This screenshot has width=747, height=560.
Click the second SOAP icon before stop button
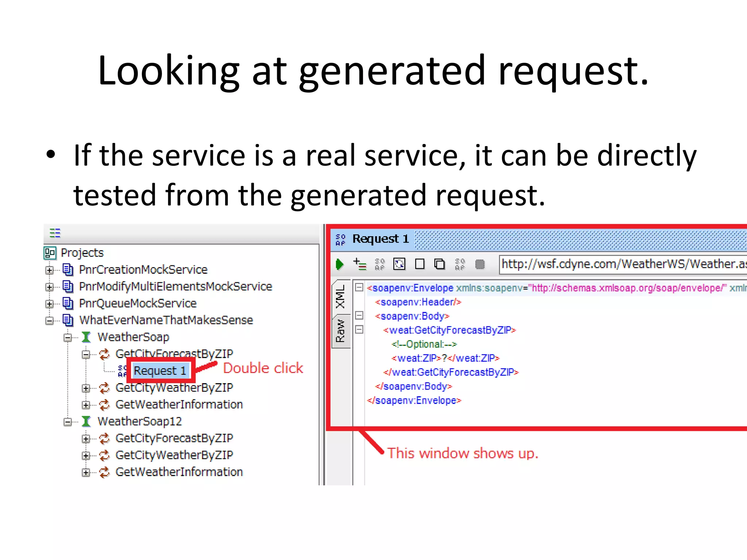point(460,264)
